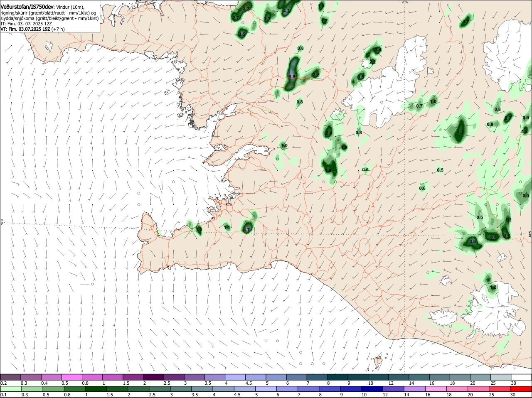Click the 4.7 precipitation value on the map
The image size is (532, 398).
tap(246, 230)
